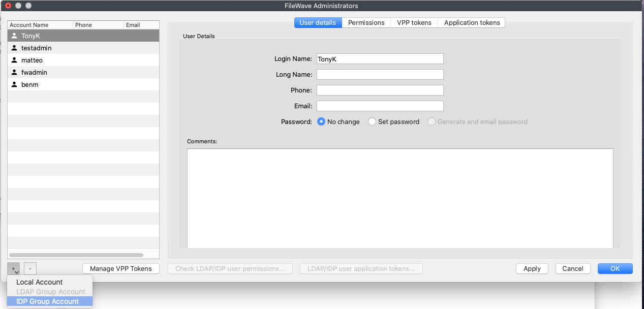The image size is (644, 309).
Task: Click the user icon beside TonyK
Action: click(x=14, y=36)
